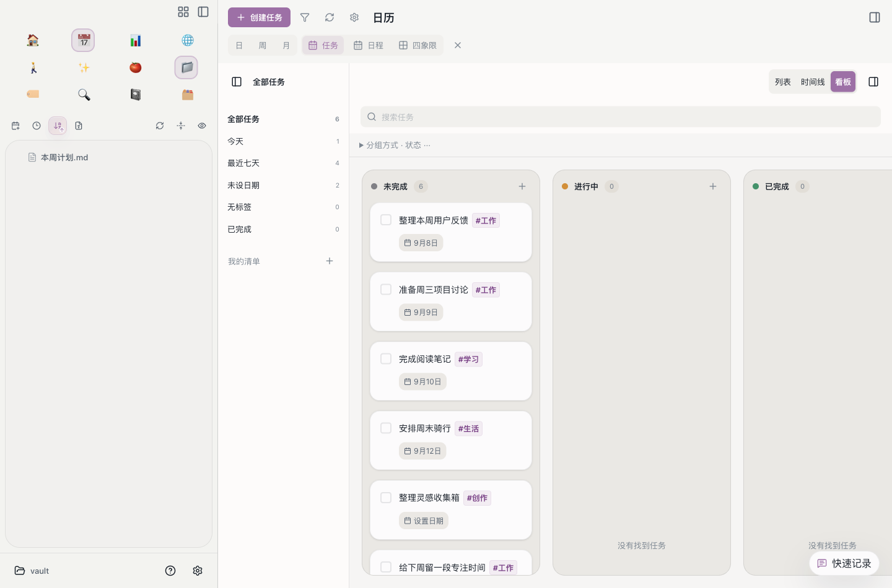Screen dimensions: 892x588
Task: Click the card file box icon
Action: pos(188,94)
